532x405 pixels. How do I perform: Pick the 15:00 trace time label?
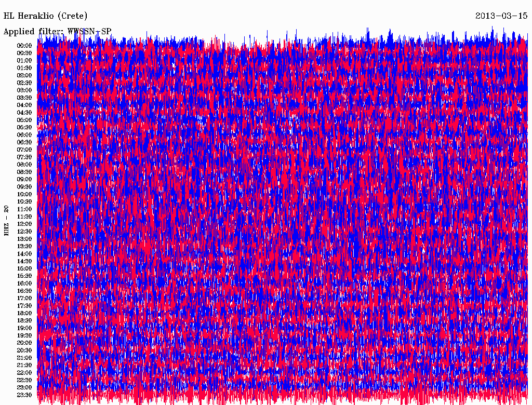(24, 269)
